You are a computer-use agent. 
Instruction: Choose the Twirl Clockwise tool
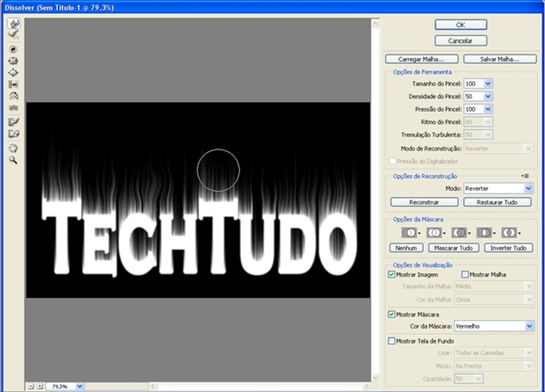point(14,49)
